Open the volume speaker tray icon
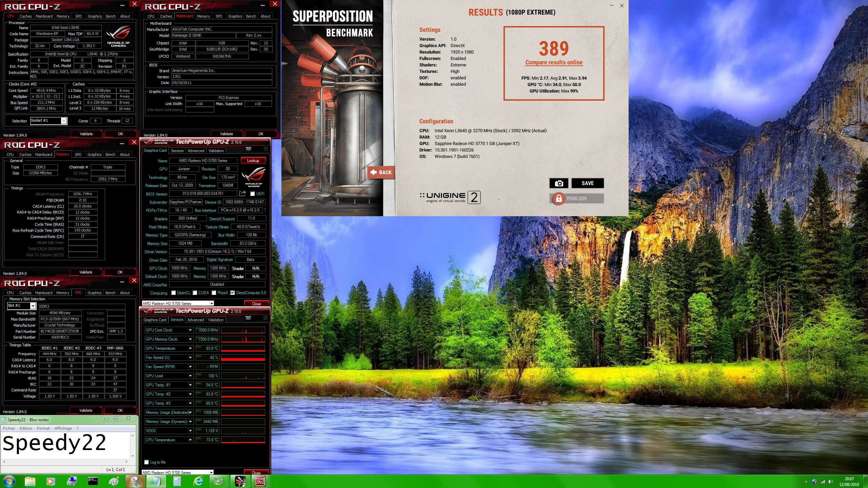This screenshot has width=868, height=488. pos(830,482)
